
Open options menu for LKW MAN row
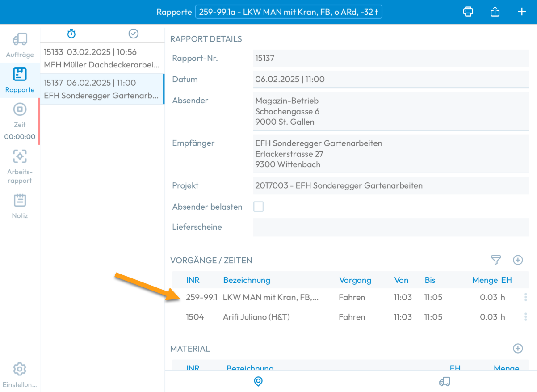click(525, 297)
